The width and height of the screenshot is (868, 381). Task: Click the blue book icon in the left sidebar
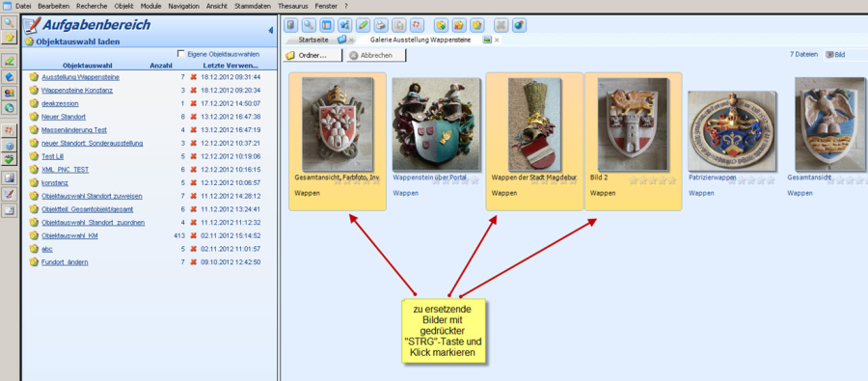coord(9,77)
